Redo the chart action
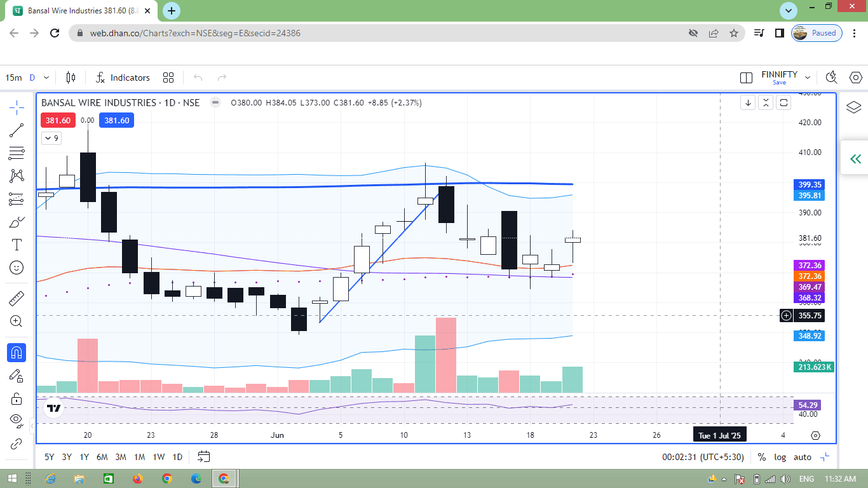Screen dimensions: 868x488 pos(222,78)
